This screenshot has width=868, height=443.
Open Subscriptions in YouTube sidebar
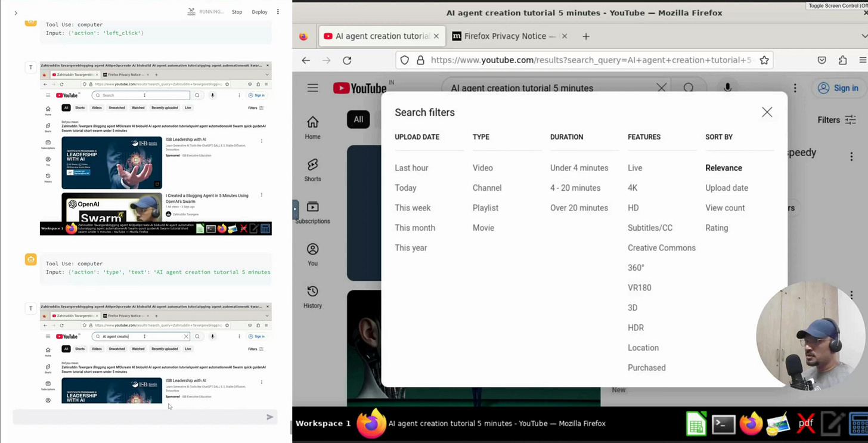(312, 212)
